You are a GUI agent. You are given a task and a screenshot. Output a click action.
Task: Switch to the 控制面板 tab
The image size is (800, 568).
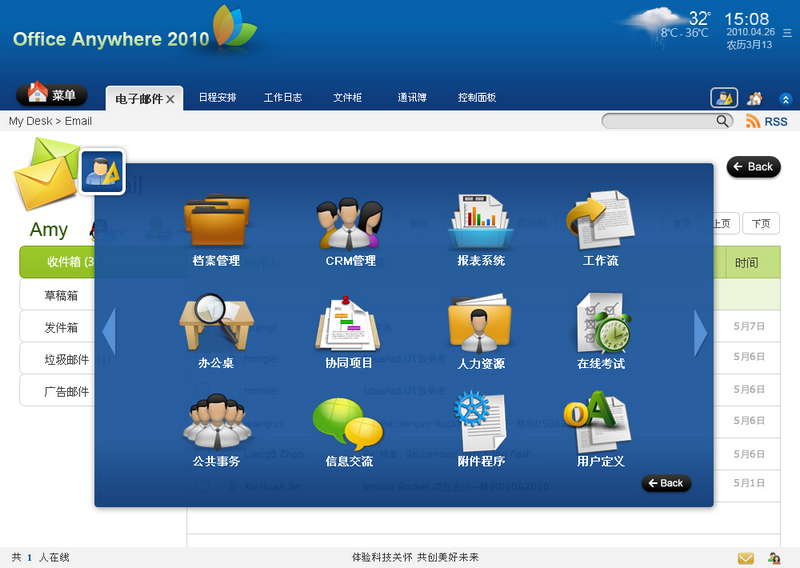point(477,97)
